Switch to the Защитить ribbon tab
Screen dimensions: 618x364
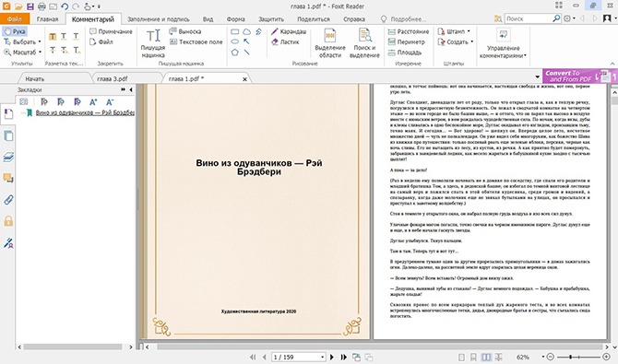[x=271, y=19]
